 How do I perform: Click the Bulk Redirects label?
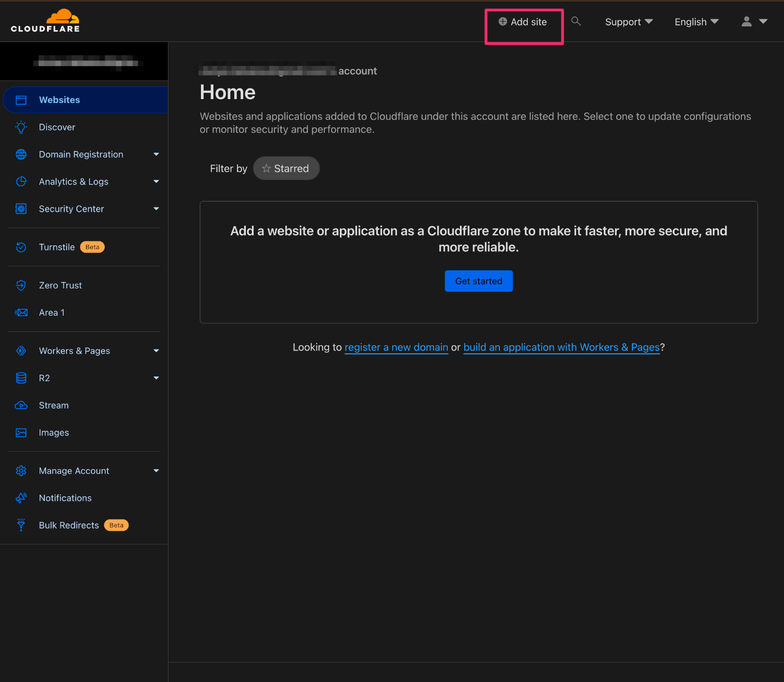[x=69, y=525]
